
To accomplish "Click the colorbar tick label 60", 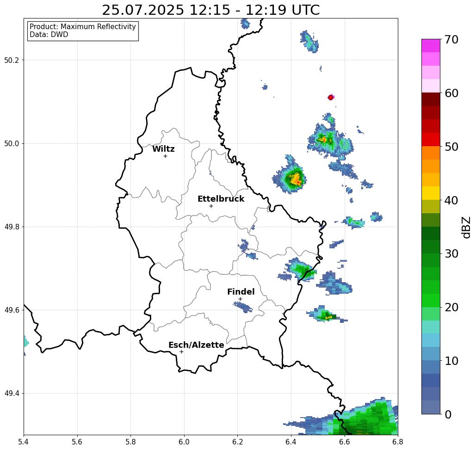I will tap(451, 93).
